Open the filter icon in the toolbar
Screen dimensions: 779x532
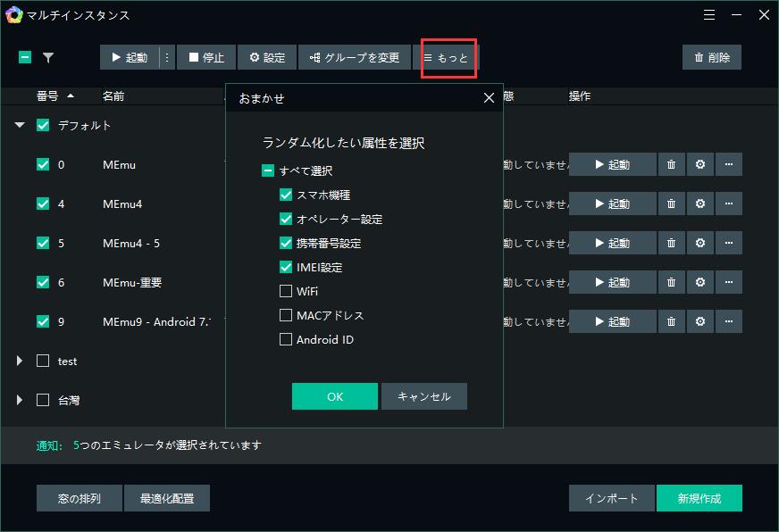click(49, 56)
